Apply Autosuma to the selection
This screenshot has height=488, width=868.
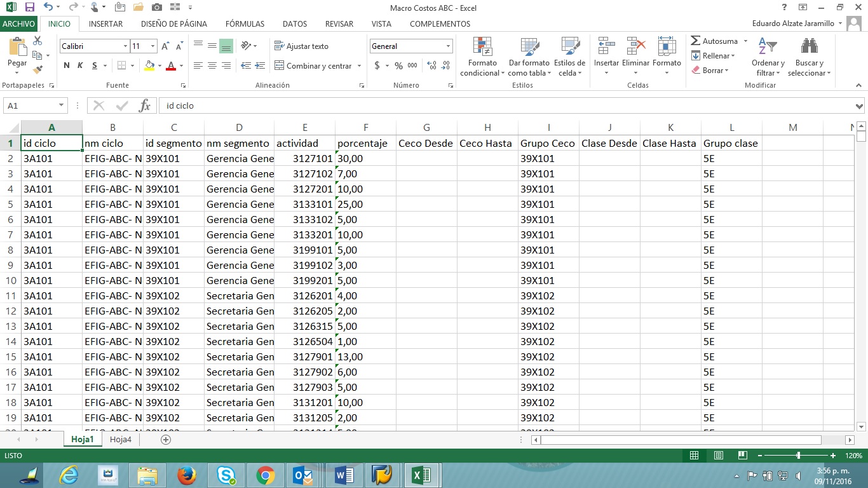(x=714, y=41)
